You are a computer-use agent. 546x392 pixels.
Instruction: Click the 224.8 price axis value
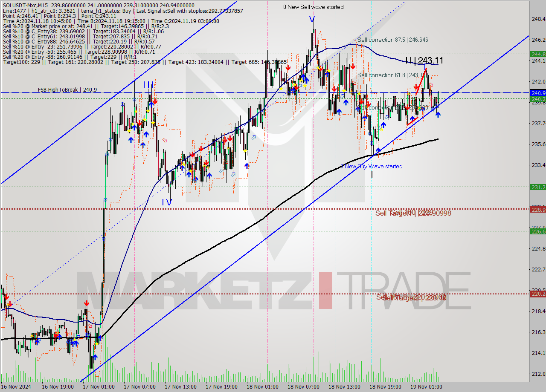pos(538,248)
